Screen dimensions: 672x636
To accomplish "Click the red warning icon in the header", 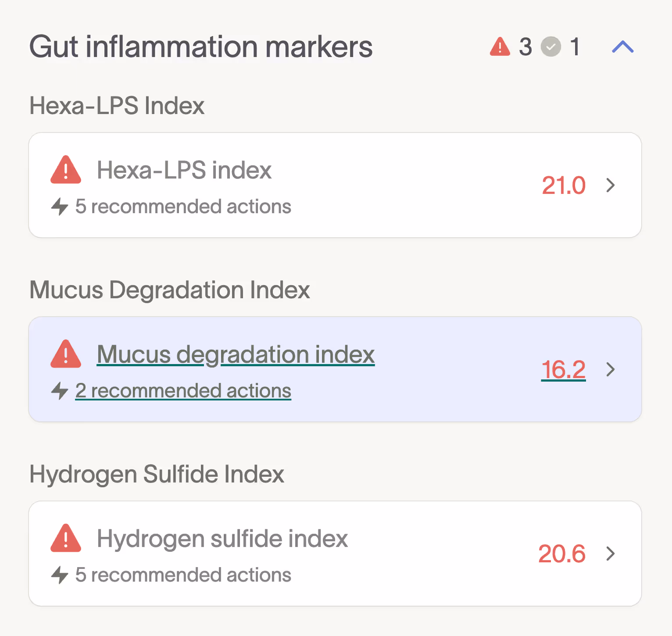I will pos(500,47).
